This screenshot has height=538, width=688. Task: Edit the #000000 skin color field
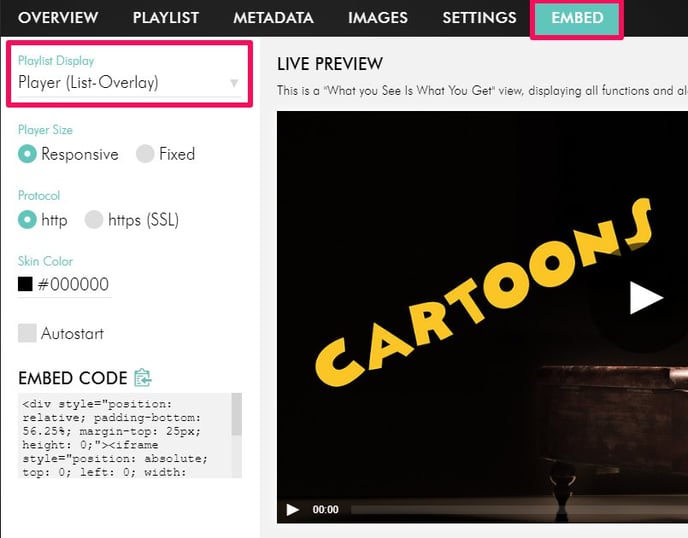pyautogui.click(x=73, y=284)
